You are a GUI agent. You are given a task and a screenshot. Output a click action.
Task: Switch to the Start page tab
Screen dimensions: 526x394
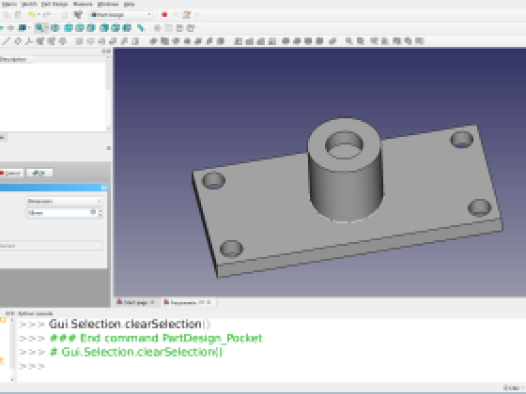(136, 302)
